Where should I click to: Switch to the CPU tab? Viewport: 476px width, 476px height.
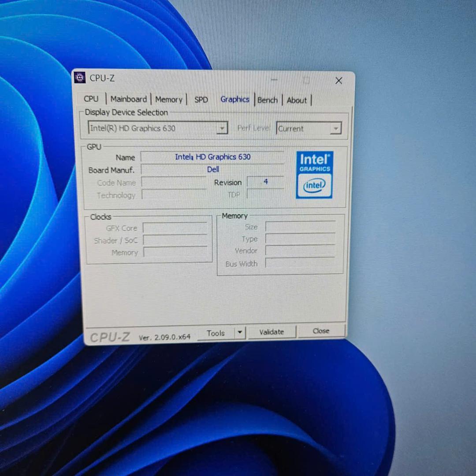91,99
